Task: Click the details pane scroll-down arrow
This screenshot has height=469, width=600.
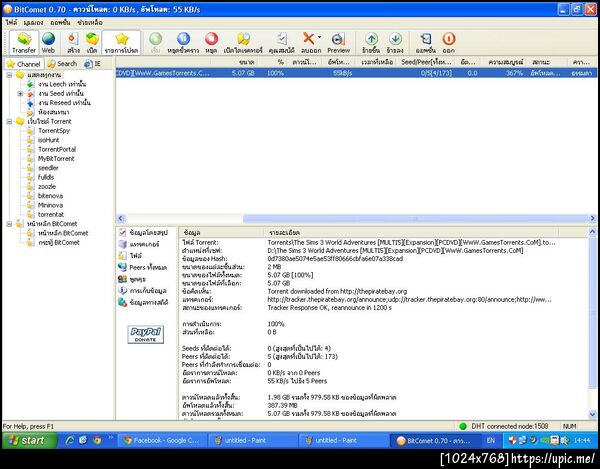Action: tap(592, 414)
